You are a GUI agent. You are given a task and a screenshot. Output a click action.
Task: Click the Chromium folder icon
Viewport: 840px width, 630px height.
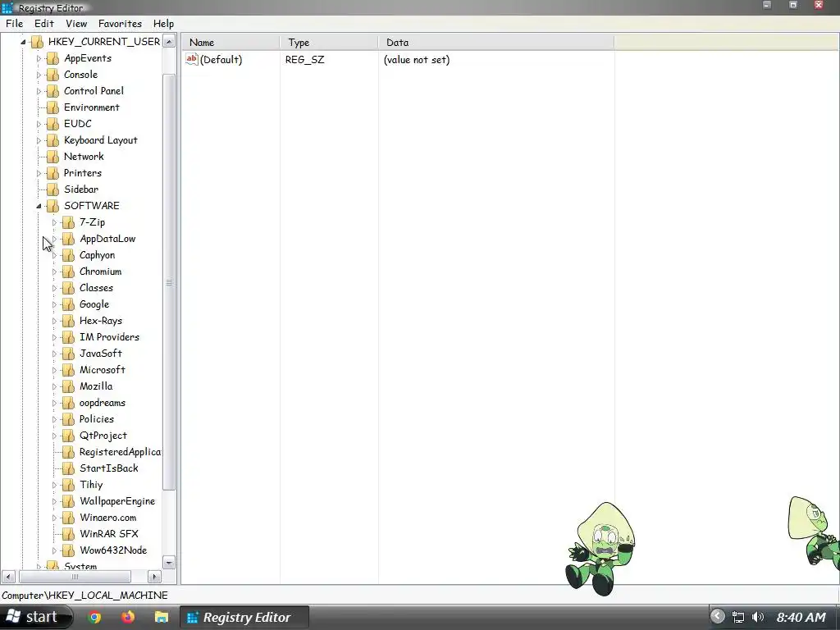point(68,272)
